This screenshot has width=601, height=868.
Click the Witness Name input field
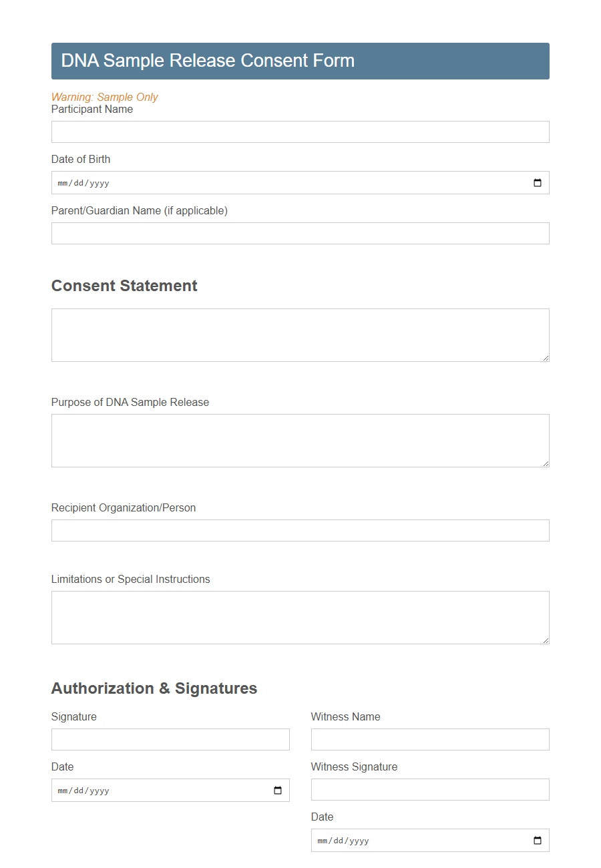click(x=430, y=739)
